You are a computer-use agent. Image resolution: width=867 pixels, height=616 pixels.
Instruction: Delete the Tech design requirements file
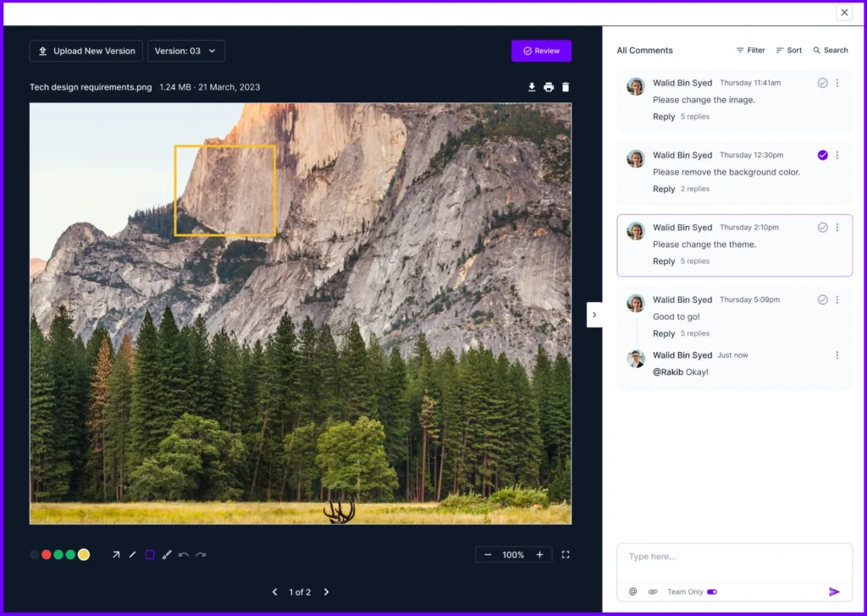click(x=566, y=86)
